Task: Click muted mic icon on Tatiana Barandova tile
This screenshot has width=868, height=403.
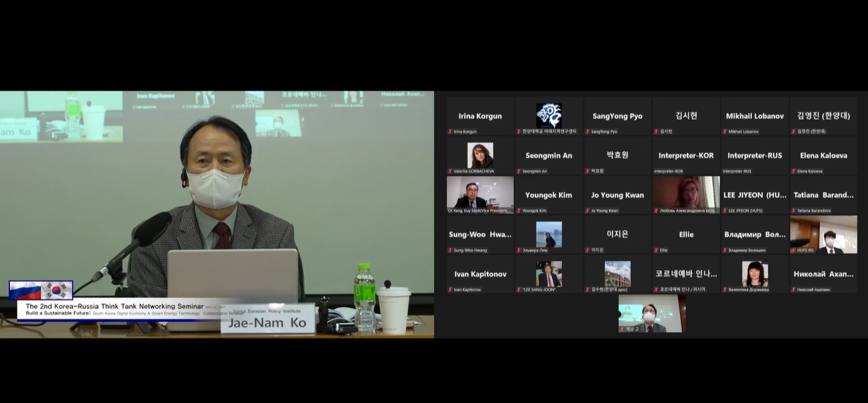Action: click(793, 211)
